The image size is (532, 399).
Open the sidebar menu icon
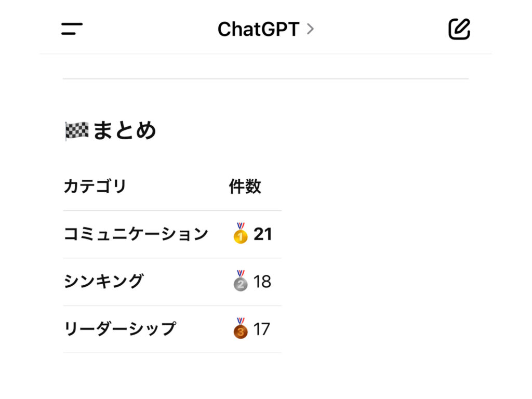point(72,29)
